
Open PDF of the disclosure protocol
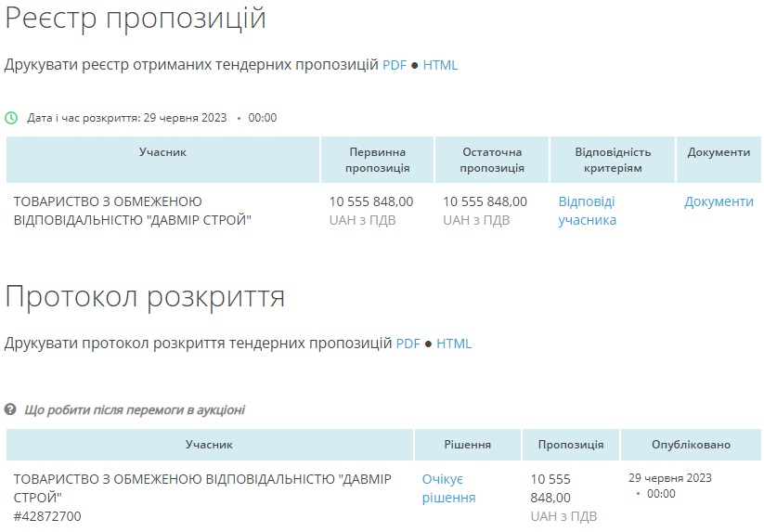tap(408, 344)
